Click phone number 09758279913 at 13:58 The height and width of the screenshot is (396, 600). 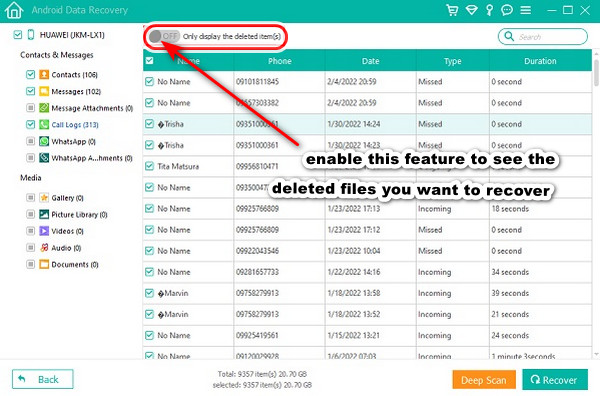click(x=257, y=293)
